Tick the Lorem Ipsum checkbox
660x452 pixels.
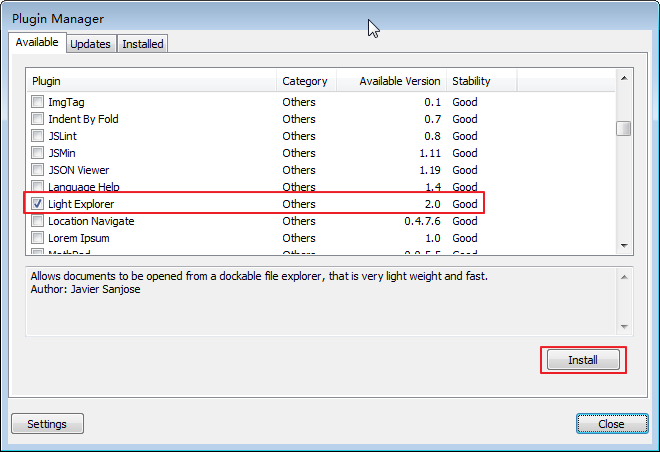[38, 238]
